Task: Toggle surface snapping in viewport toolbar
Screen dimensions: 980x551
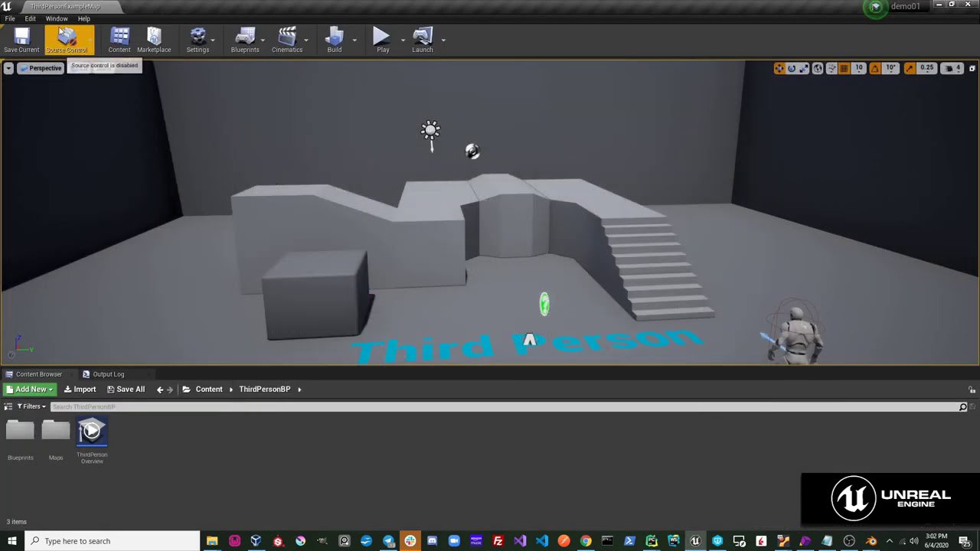Action: click(831, 68)
